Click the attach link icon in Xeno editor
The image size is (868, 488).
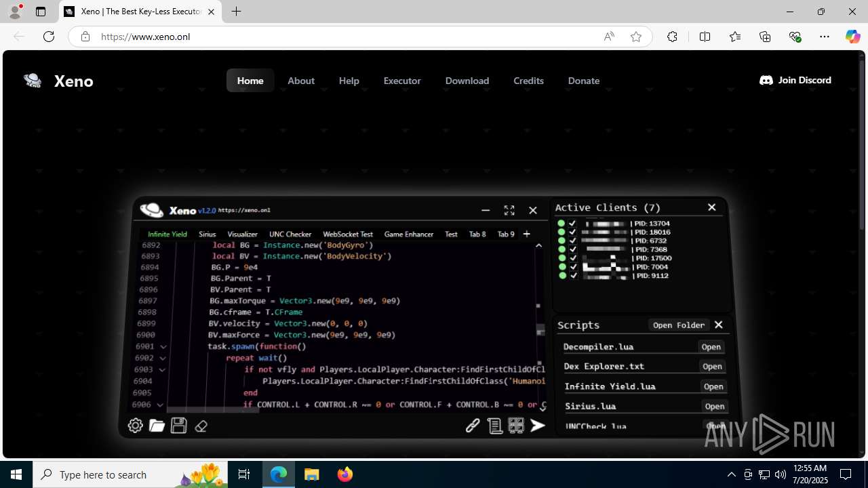coord(473,425)
